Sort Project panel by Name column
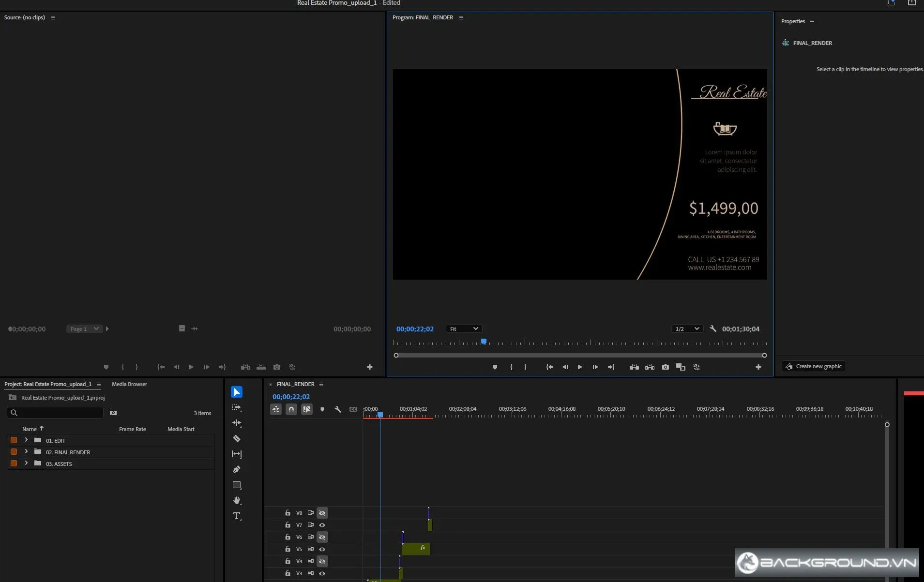This screenshot has width=924, height=582. (30, 429)
